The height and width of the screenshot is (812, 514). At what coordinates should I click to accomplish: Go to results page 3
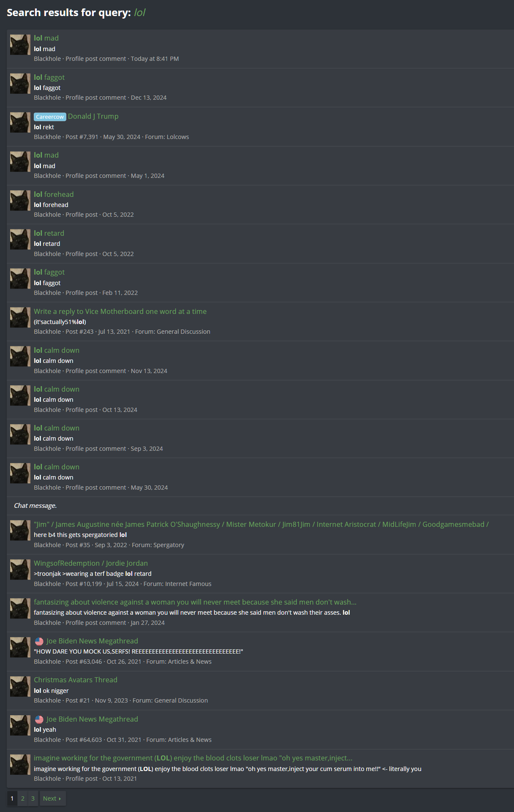click(x=33, y=798)
